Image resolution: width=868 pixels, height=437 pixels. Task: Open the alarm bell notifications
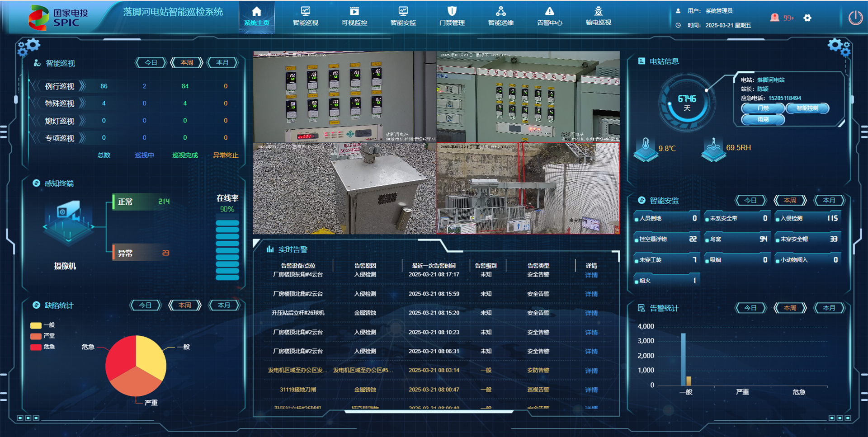(x=775, y=18)
